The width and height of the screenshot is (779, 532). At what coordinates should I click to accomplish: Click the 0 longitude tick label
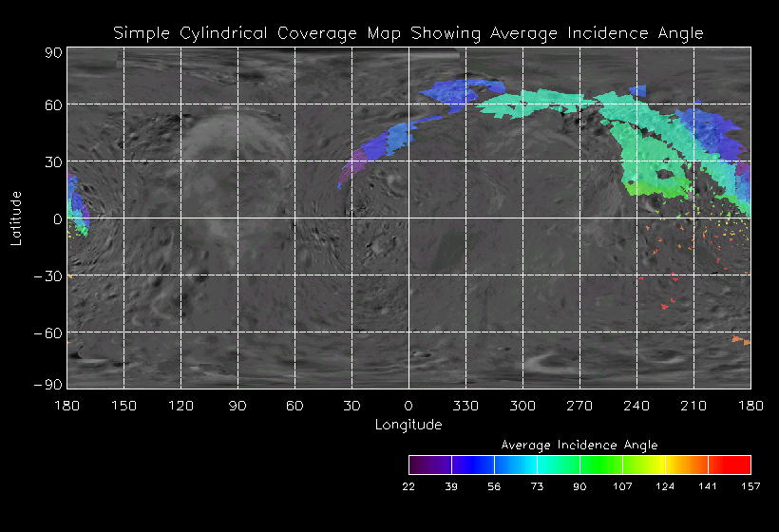coord(408,406)
